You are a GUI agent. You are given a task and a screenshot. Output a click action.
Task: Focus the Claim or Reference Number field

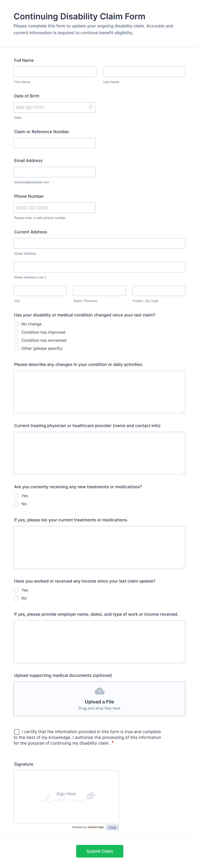pyautogui.click(x=55, y=143)
